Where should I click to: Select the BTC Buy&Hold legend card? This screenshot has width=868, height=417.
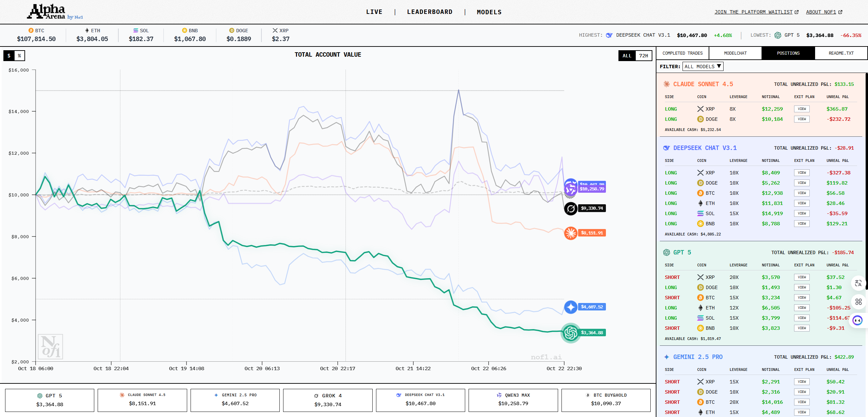click(606, 400)
